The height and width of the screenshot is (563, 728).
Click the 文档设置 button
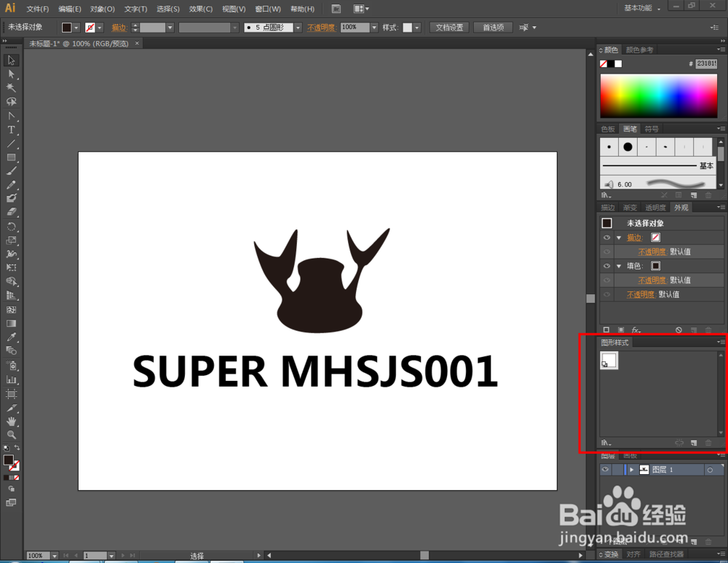[449, 28]
